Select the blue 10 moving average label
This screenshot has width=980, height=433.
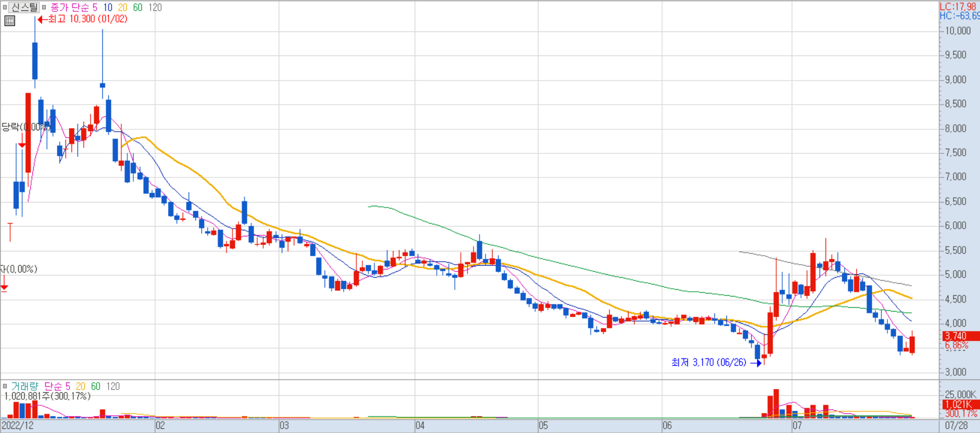click(x=108, y=7)
